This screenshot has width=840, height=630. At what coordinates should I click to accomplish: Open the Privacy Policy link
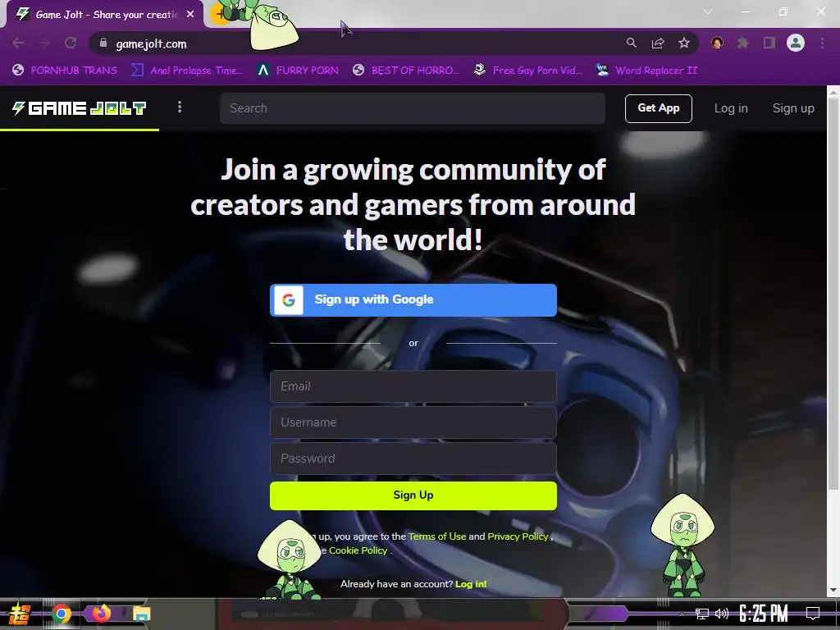tap(518, 536)
